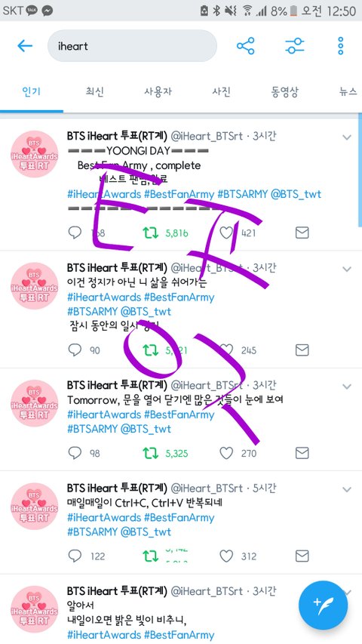This screenshot has width=362, height=644.
Task: Tap the back arrow icon
Action: coord(25,46)
